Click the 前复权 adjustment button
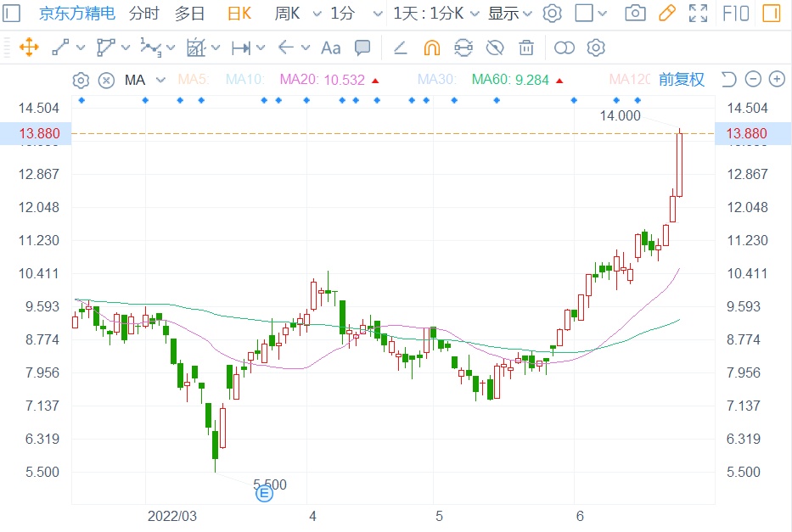The width and height of the screenshot is (792, 532). pos(682,80)
